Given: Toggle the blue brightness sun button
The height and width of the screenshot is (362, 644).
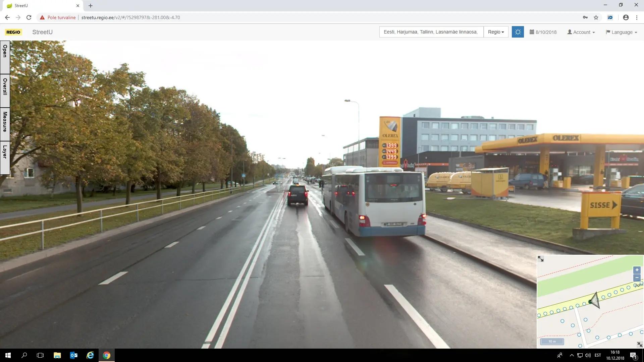Looking at the screenshot, I should point(518,32).
